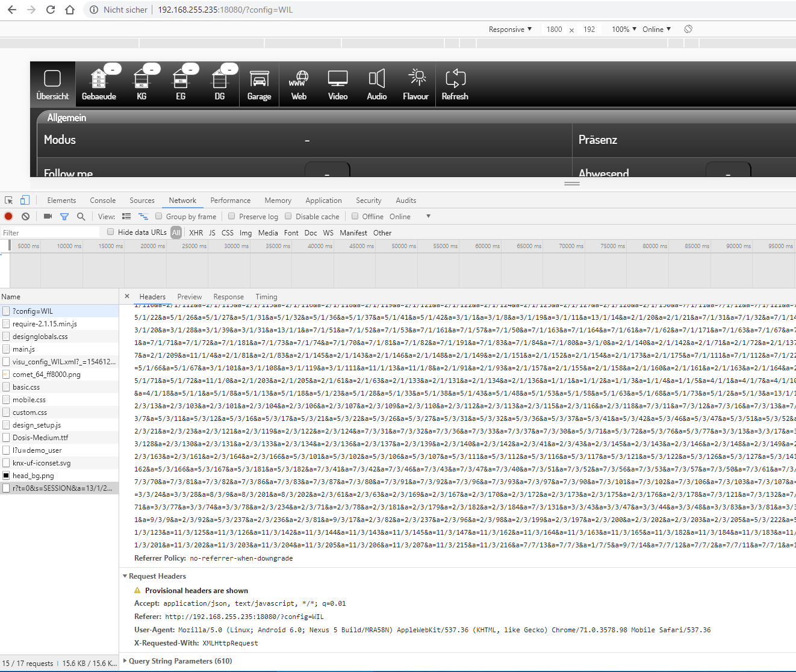The width and height of the screenshot is (796, 672).
Task: Show the request Response tab
Action: point(229,297)
